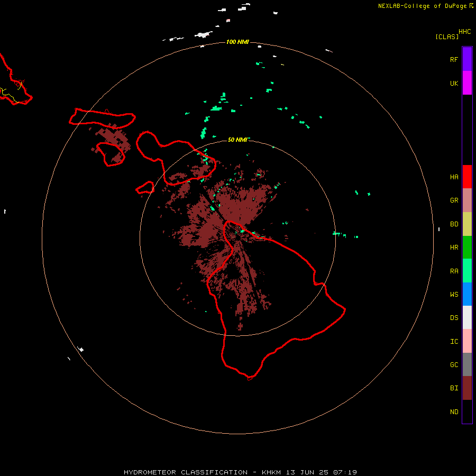Click the NEXLAB-College of DuPage text
Screen dimensions: 476x476
pos(422,6)
